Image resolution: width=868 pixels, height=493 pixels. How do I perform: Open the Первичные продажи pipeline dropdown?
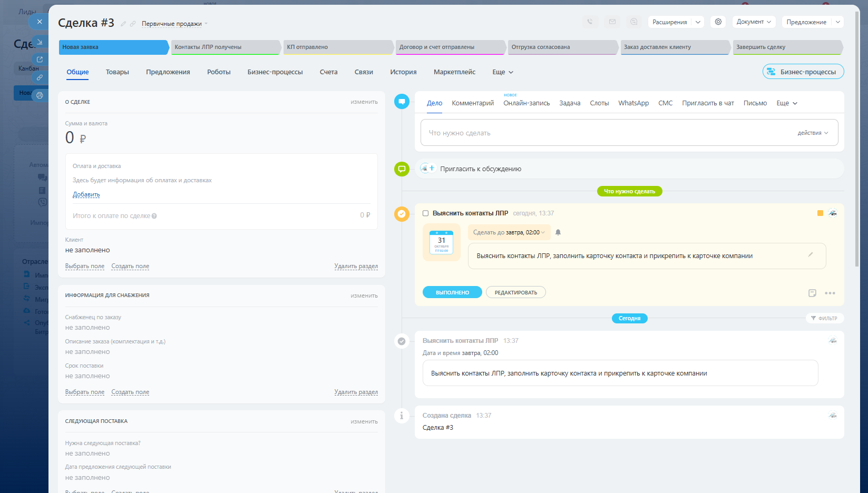174,24
